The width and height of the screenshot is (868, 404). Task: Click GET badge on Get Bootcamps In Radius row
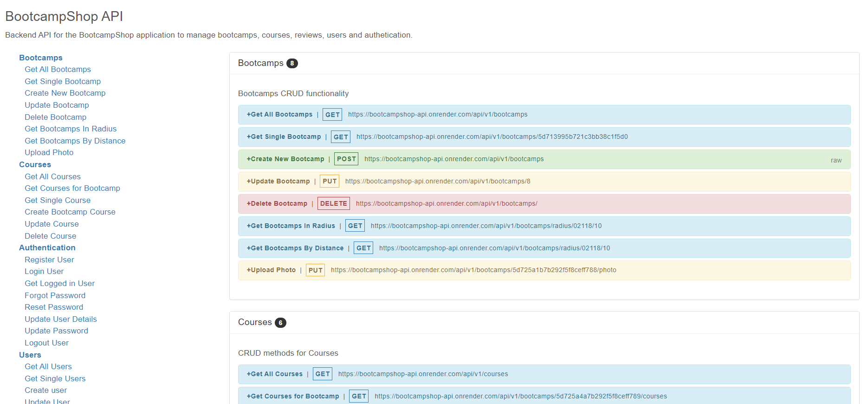click(x=355, y=226)
